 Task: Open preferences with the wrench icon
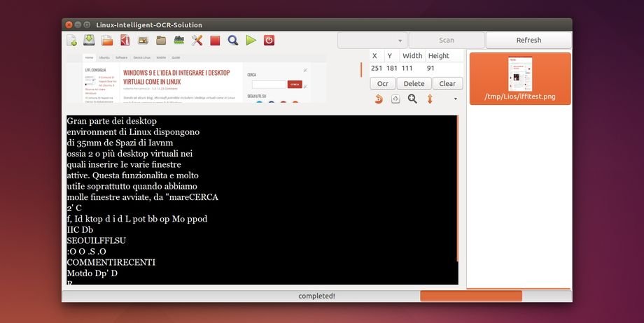tap(197, 41)
